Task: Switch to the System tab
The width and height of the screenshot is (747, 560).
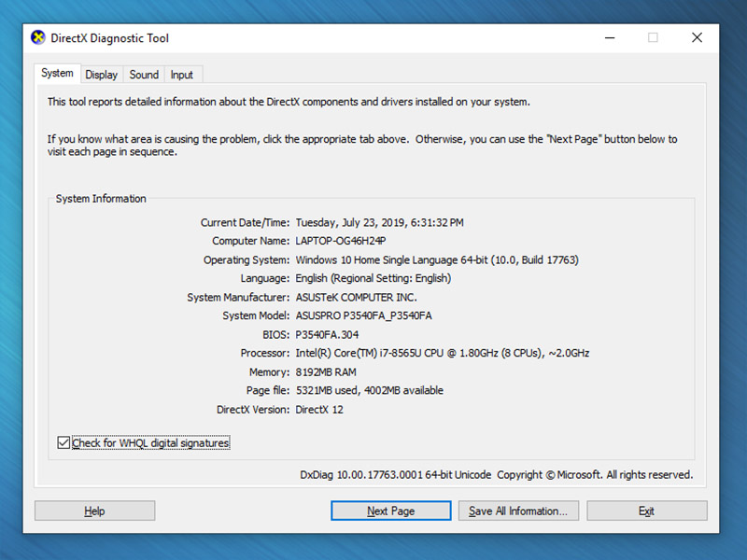Action: point(57,74)
